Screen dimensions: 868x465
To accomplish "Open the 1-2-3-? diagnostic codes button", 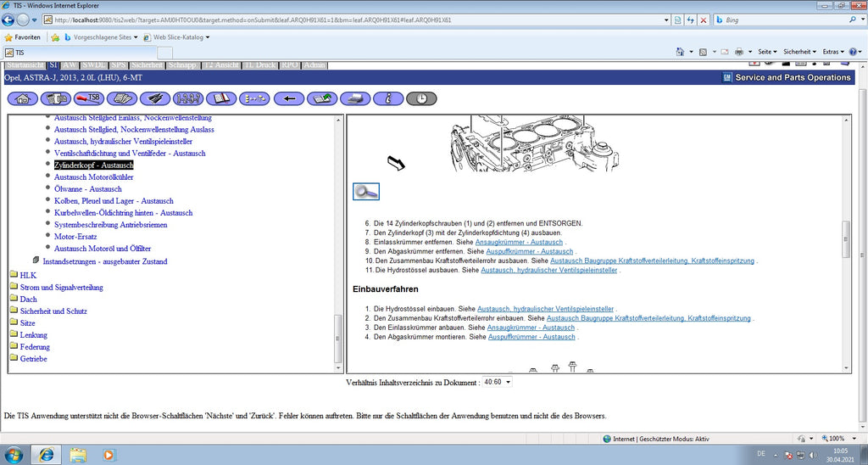I will point(188,98).
